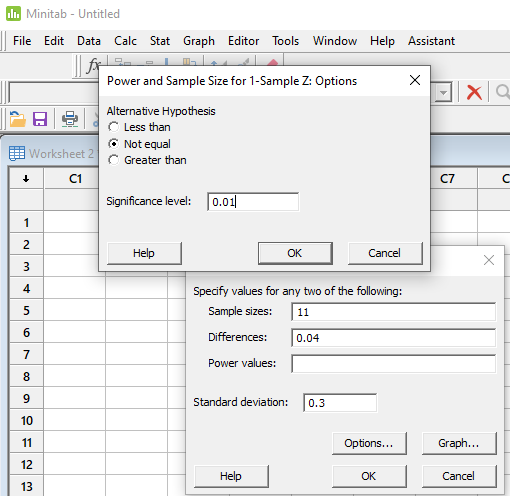Click the Differences input field
Image resolution: width=510 pixels, height=496 pixels.
pyautogui.click(x=393, y=338)
